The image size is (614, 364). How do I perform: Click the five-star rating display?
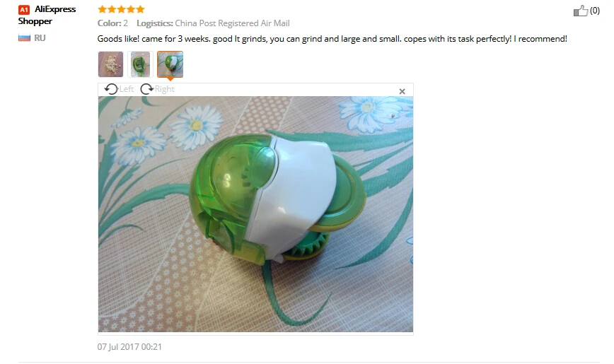[x=121, y=9]
